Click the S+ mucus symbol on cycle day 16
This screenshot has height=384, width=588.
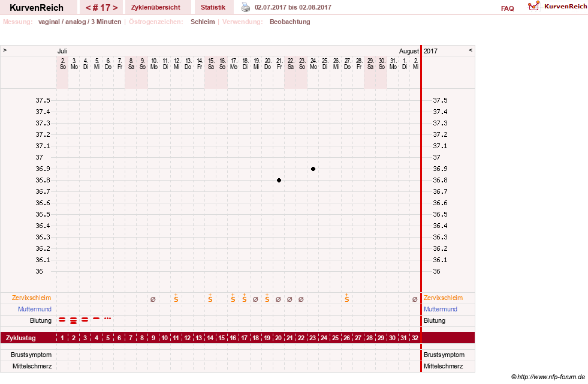point(233,298)
